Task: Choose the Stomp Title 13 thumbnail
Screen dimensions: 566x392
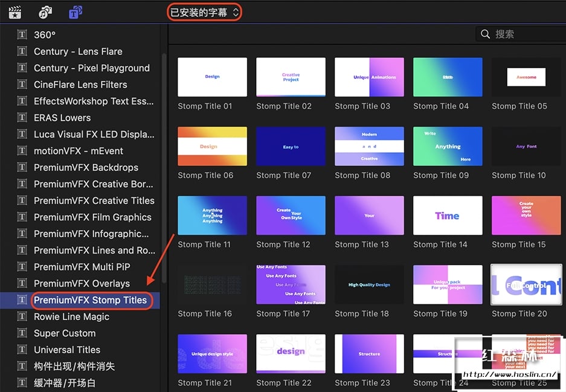Action: [369, 216]
